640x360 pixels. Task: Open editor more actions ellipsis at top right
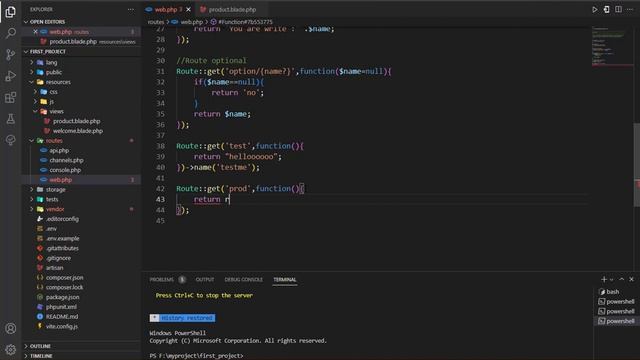630,9
